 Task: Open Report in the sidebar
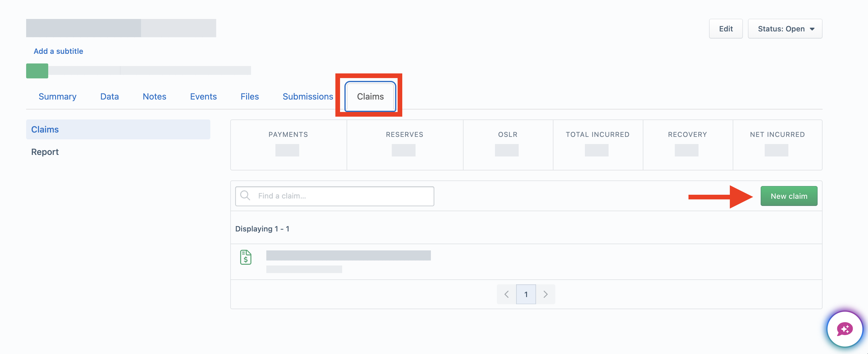(45, 152)
